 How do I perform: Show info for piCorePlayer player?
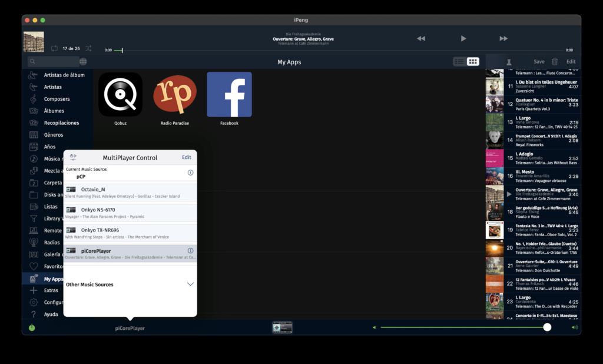click(x=190, y=250)
